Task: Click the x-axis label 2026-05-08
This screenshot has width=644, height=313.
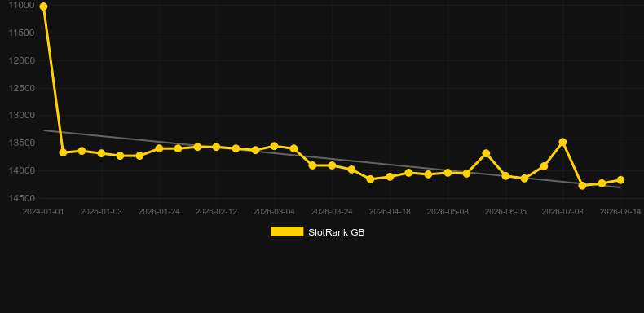Action: click(448, 212)
